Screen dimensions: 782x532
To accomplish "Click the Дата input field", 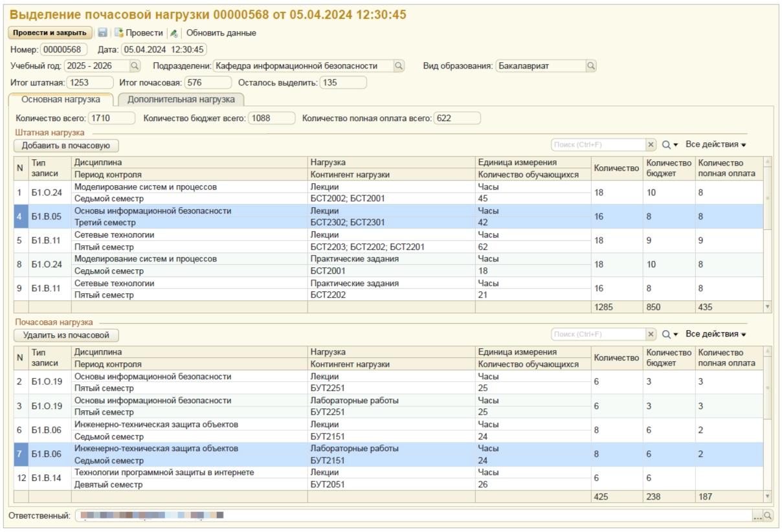I will click(x=164, y=49).
